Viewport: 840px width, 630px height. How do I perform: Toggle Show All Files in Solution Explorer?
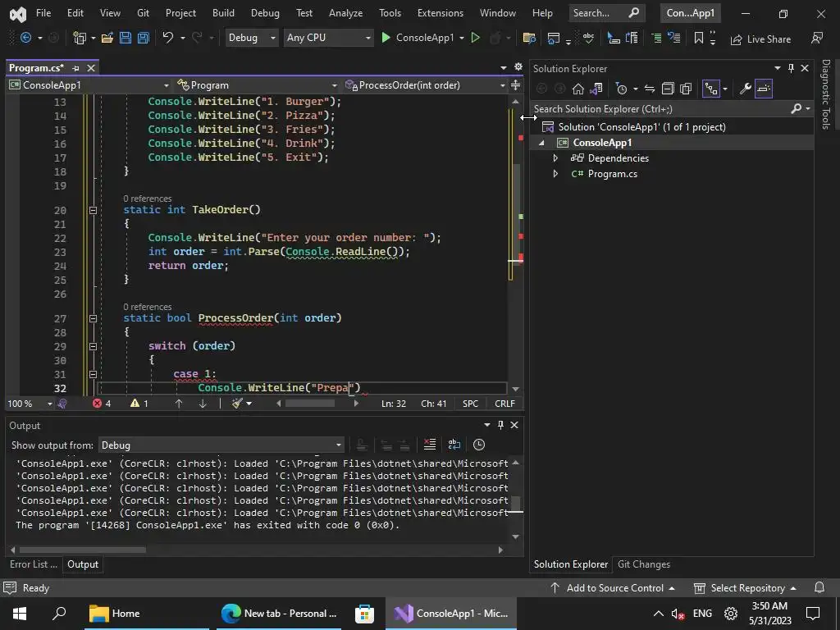coord(686,89)
